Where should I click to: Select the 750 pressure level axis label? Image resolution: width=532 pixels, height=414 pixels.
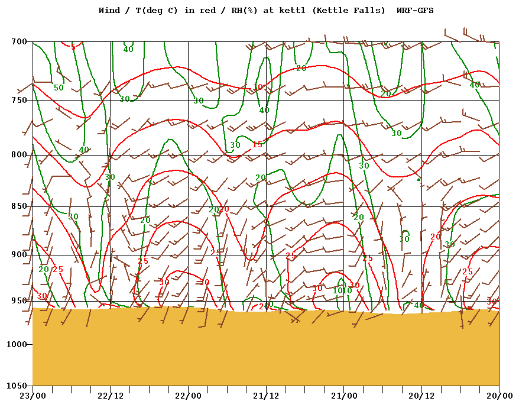(x=19, y=100)
